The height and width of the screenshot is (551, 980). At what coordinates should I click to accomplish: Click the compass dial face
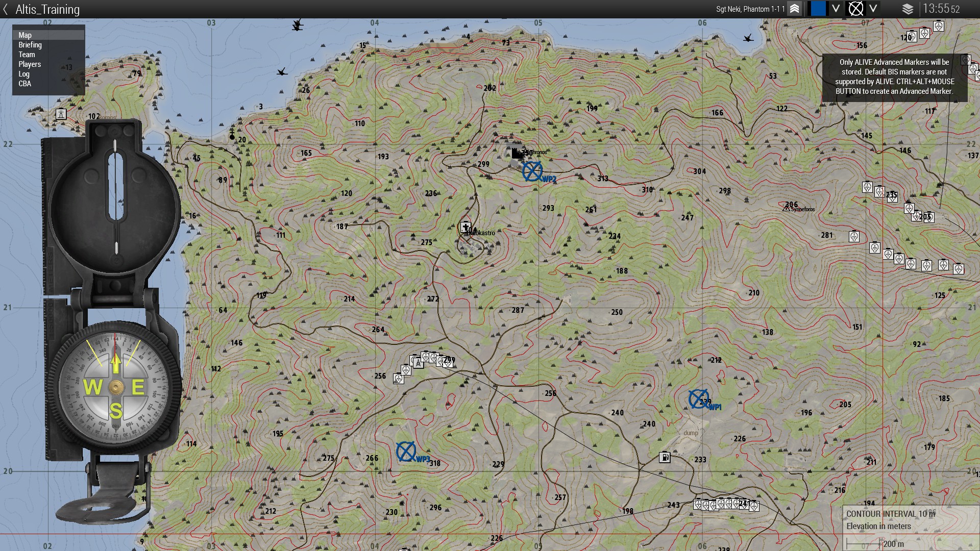(116, 388)
